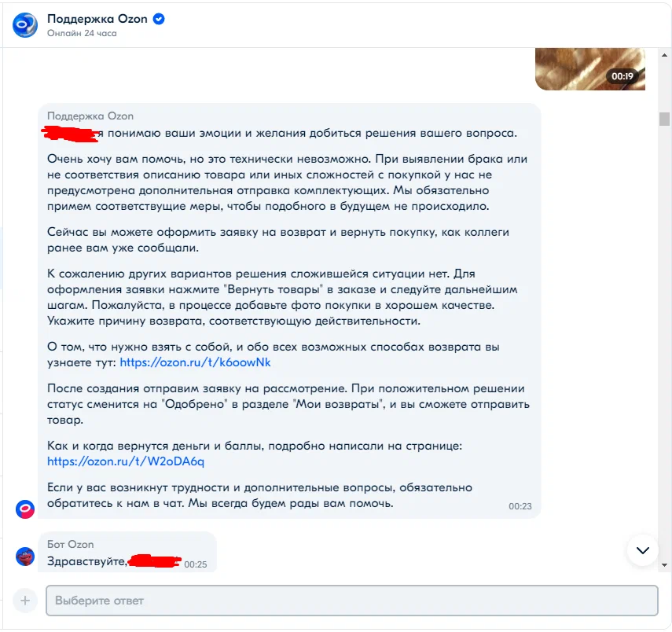
Task: Click the scrollbar down arrow
Action: (664, 565)
